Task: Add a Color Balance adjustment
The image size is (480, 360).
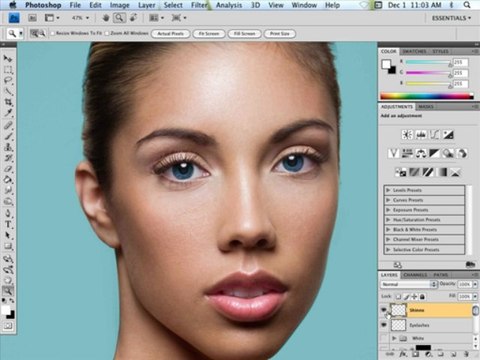Action: coord(421,153)
